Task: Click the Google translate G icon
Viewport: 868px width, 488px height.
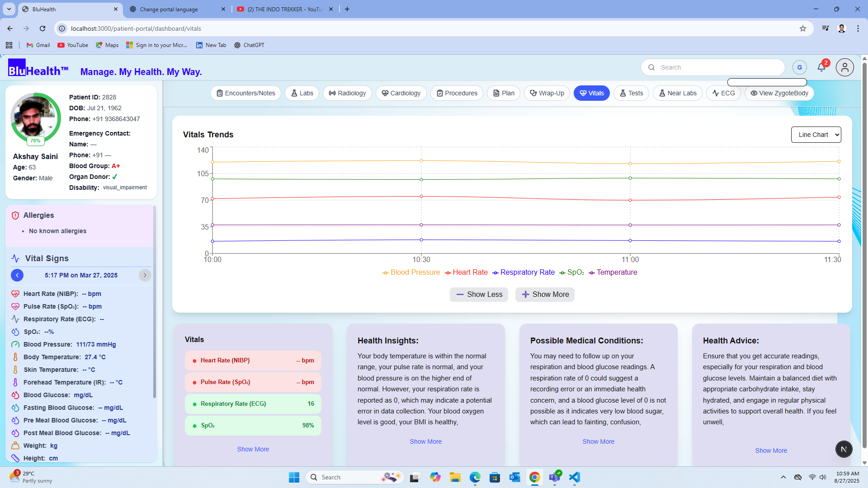Action: [799, 68]
